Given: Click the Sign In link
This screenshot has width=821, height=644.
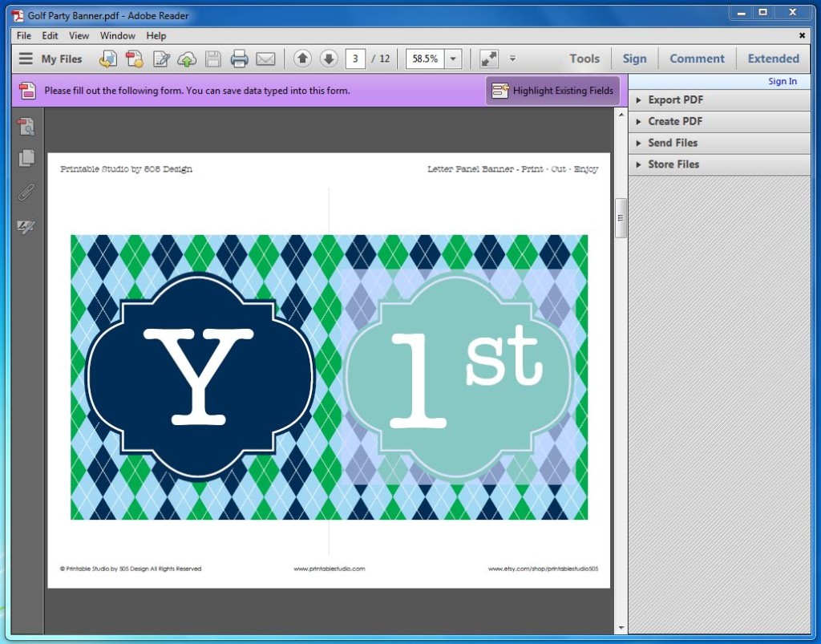Looking at the screenshot, I should (783, 81).
